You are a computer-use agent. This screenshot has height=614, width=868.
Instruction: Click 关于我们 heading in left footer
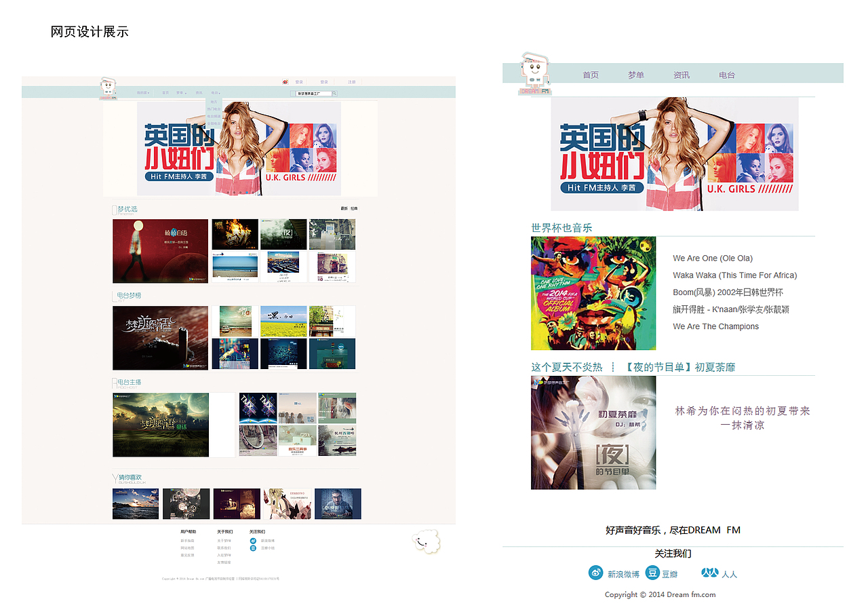pos(225,531)
